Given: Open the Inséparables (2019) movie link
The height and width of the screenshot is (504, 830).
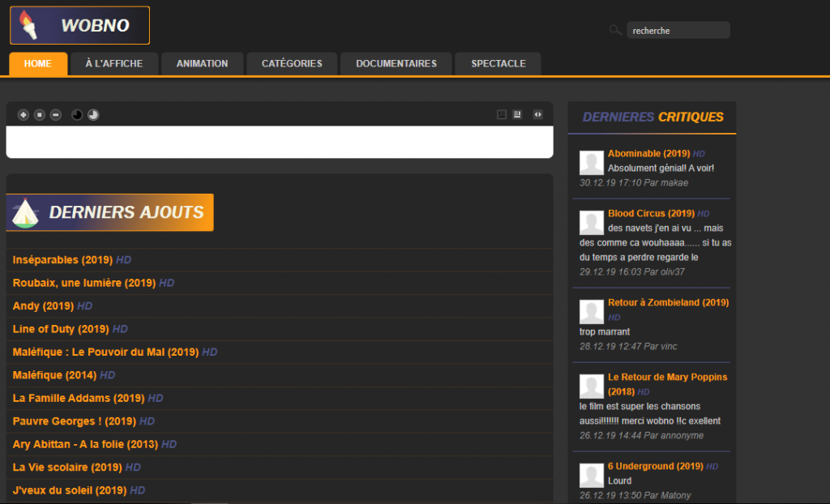Looking at the screenshot, I should coord(62,260).
